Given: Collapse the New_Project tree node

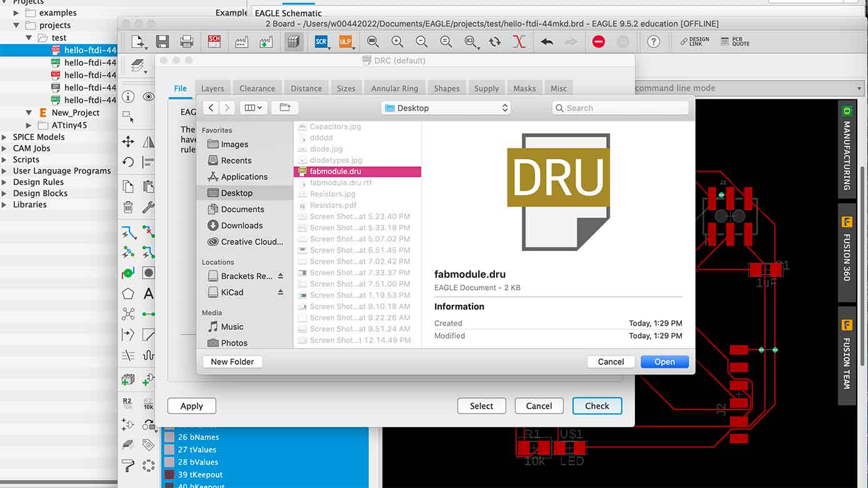Looking at the screenshot, I should [29, 112].
